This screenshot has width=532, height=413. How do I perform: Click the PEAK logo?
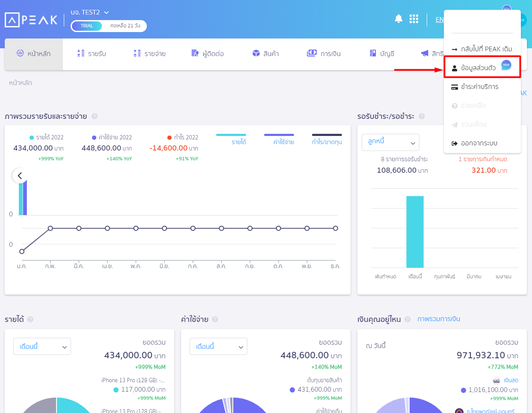pyautogui.click(x=31, y=20)
